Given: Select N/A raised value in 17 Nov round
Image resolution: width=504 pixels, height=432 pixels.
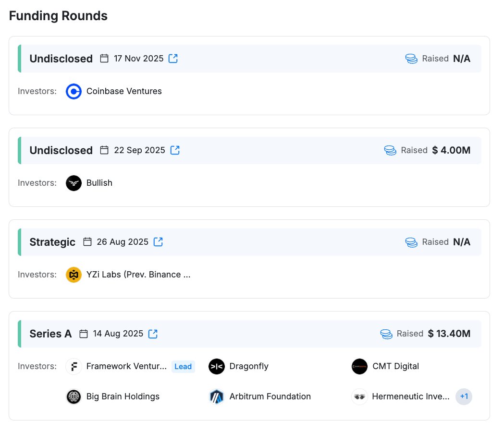Looking at the screenshot, I should (x=462, y=59).
